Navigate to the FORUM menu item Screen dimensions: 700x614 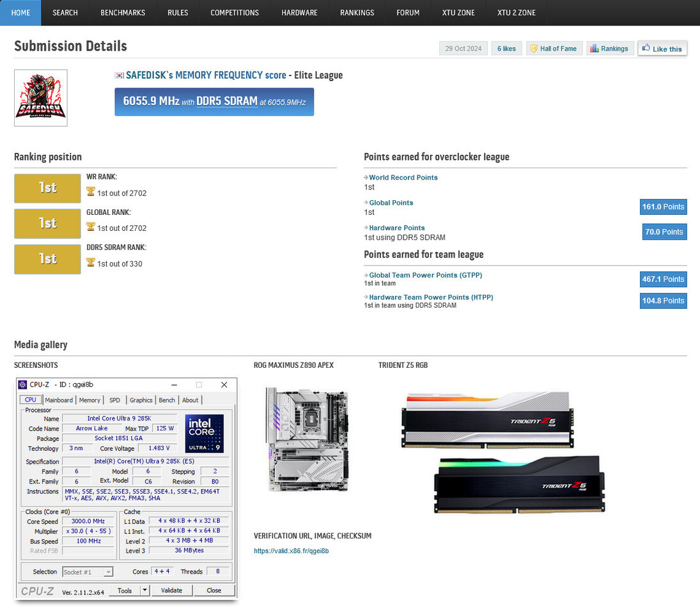(x=407, y=12)
